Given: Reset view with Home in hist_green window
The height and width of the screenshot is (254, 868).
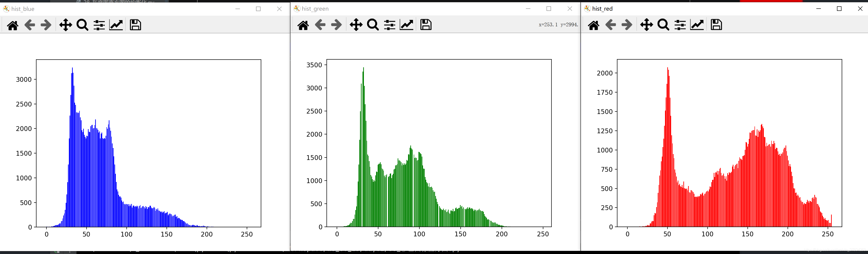Looking at the screenshot, I should [x=303, y=25].
